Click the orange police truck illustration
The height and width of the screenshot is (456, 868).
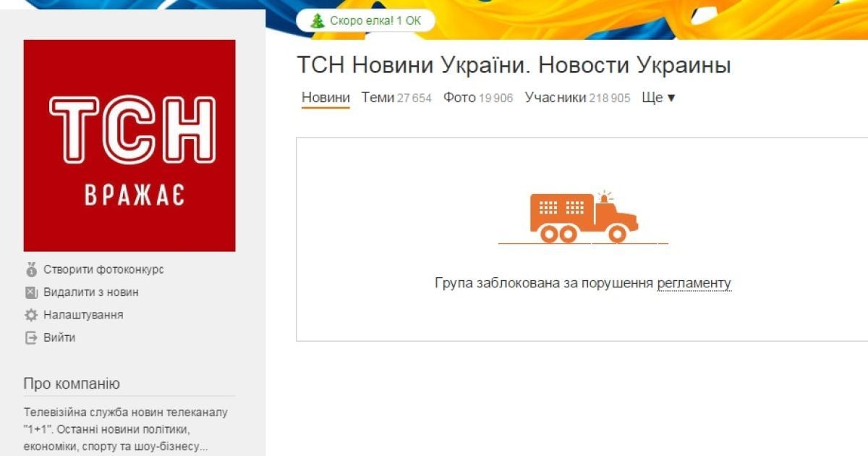click(x=584, y=217)
